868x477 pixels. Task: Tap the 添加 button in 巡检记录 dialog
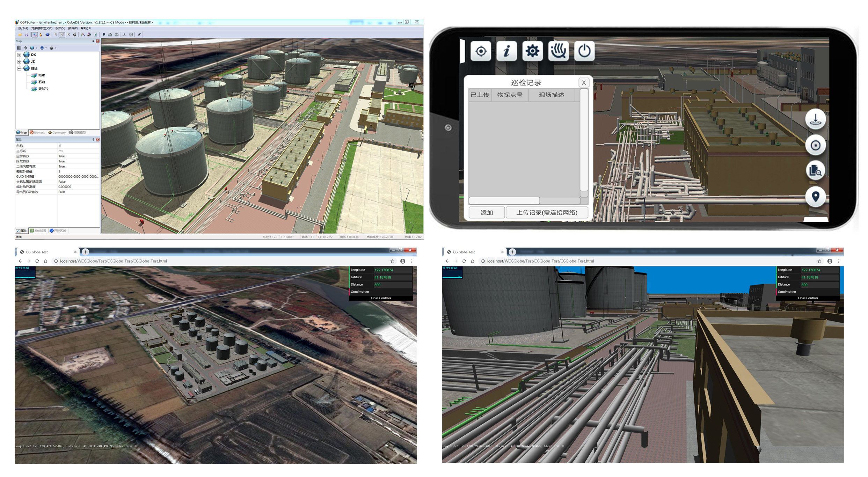pyautogui.click(x=487, y=212)
